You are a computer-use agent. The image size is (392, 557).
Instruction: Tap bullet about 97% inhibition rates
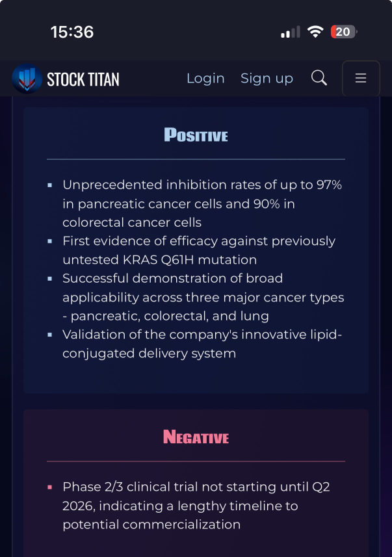tap(202, 203)
